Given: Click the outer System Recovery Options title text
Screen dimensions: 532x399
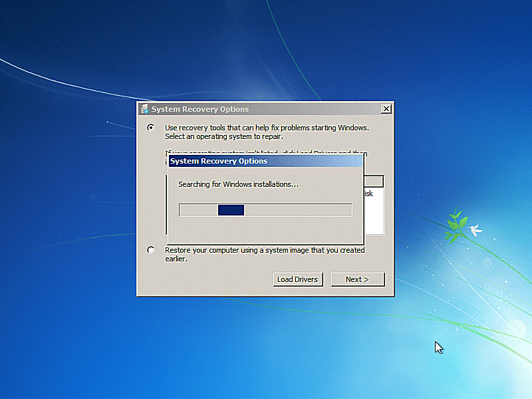Looking at the screenshot, I should point(200,109).
